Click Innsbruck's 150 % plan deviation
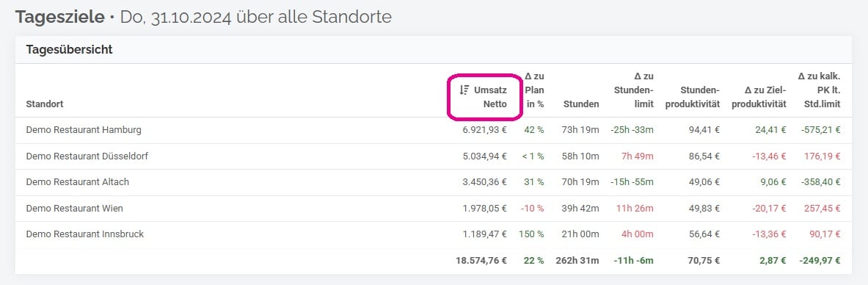Image resolution: width=868 pixels, height=285 pixels. click(x=531, y=234)
